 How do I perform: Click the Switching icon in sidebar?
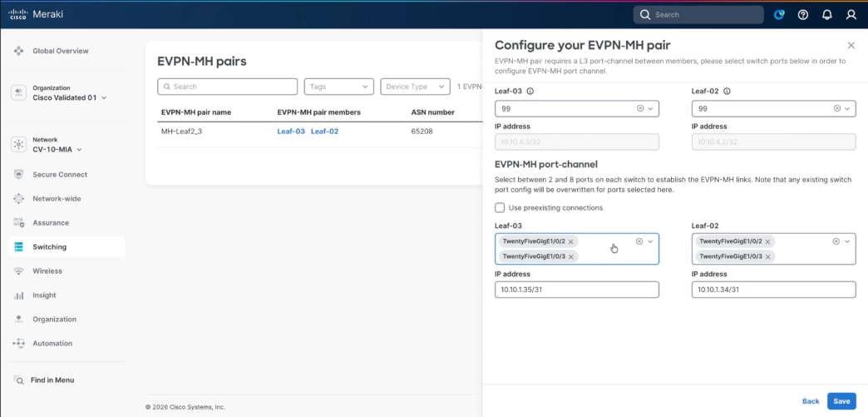[19, 246]
